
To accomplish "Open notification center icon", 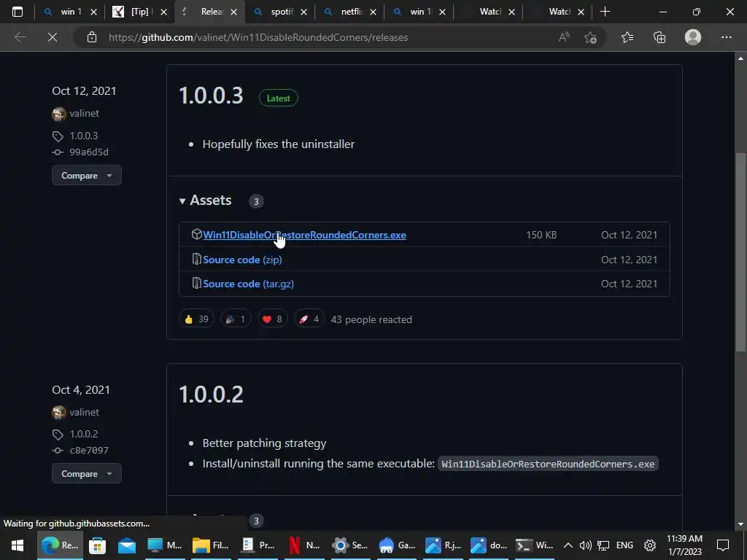I will click(x=723, y=545).
